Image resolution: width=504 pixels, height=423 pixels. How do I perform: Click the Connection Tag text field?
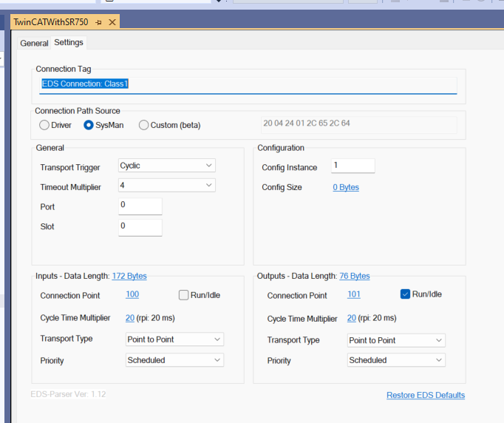point(248,85)
